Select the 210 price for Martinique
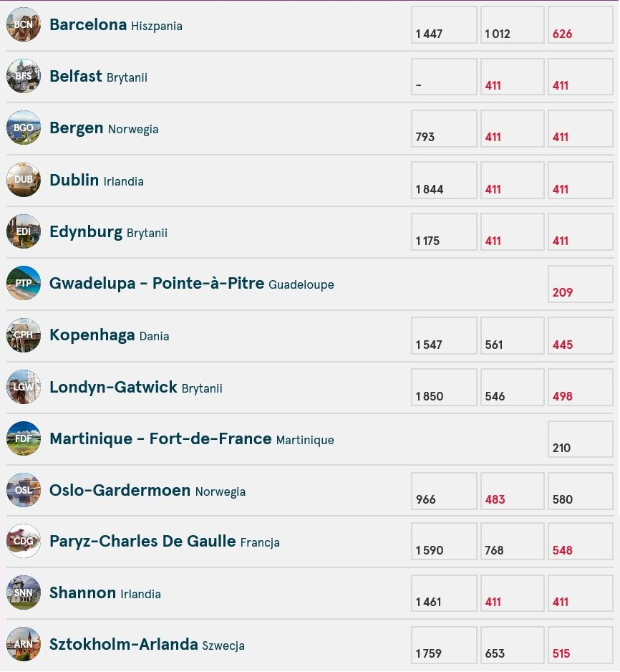The image size is (620, 672). click(581, 439)
